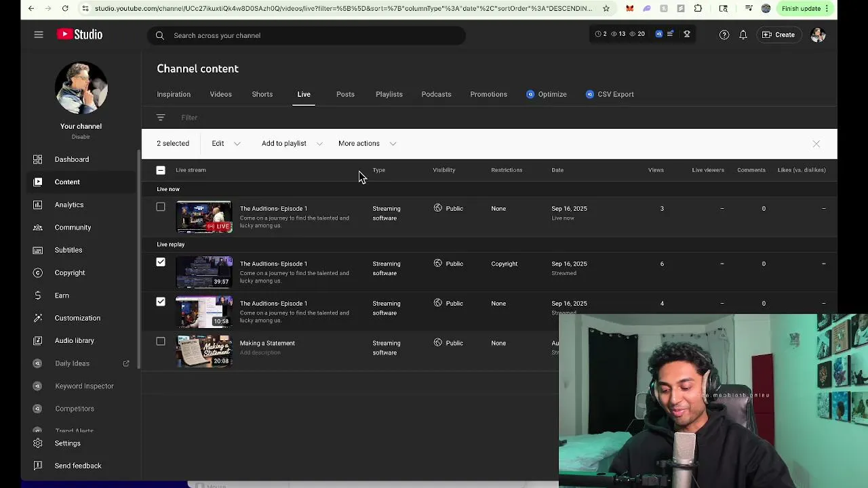Close the selection bar with the X

pos(816,144)
